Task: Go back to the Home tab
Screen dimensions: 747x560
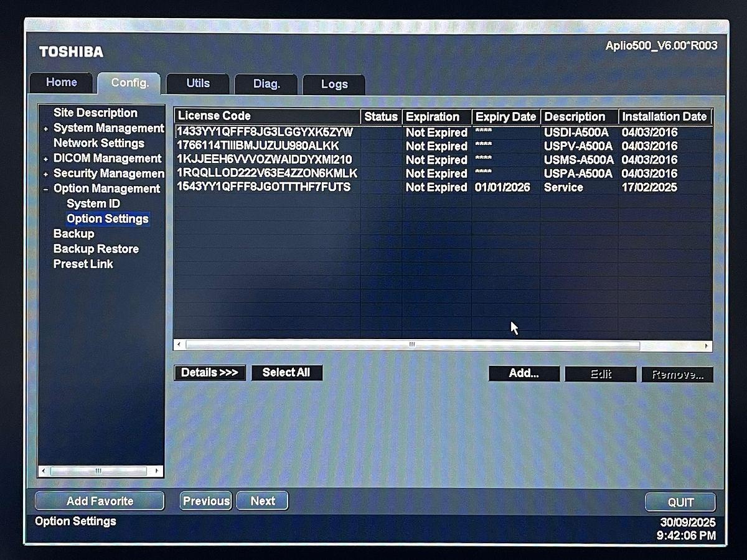Action: click(60, 82)
